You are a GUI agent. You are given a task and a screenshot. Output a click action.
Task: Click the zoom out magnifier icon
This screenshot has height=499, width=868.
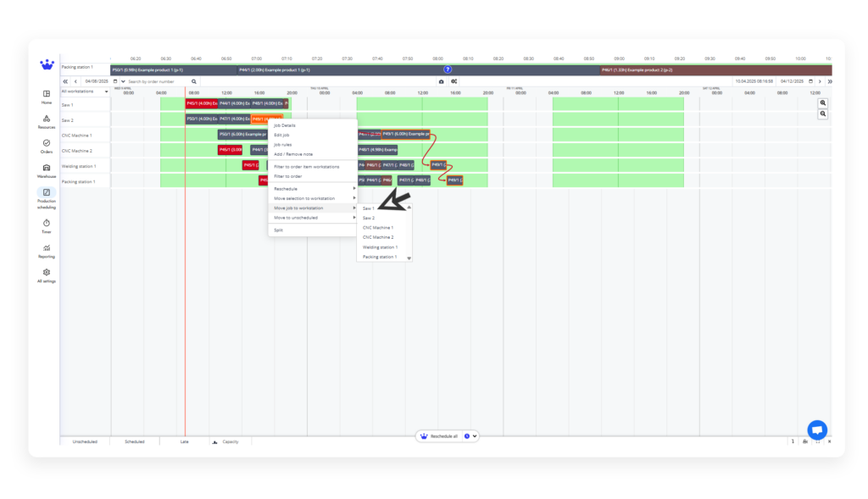pyautogui.click(x=822, y=114)
